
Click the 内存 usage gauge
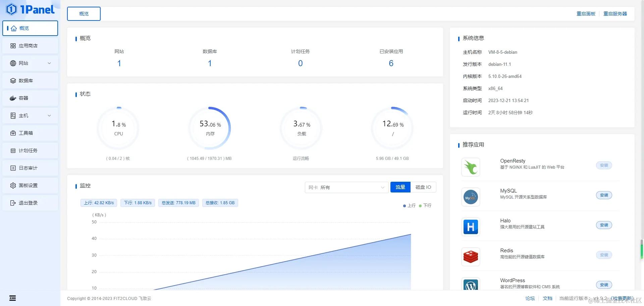[210, 128]
